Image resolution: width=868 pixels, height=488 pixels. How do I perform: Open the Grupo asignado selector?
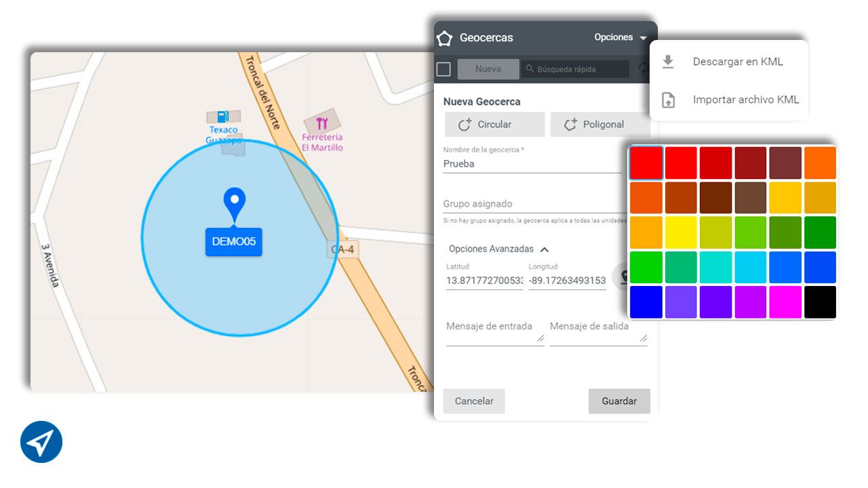(x=532, y=204)
